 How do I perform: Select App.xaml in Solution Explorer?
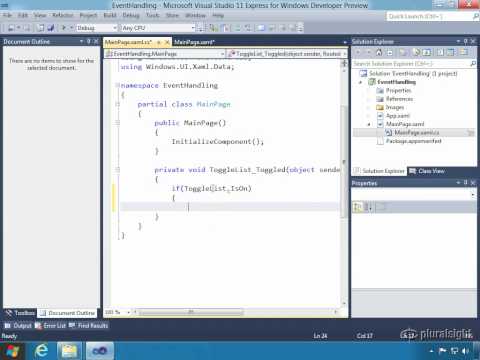pos(398,116)
